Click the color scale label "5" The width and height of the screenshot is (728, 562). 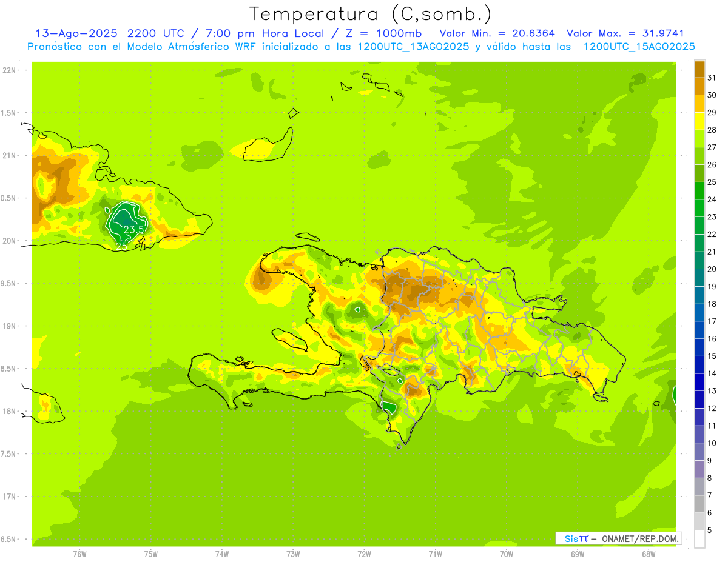pyautogui.click(x=710, y=530)
